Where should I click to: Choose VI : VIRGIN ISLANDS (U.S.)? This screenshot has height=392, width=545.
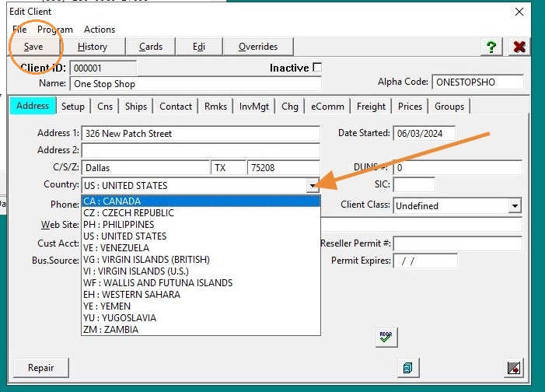tap(201, 271)
